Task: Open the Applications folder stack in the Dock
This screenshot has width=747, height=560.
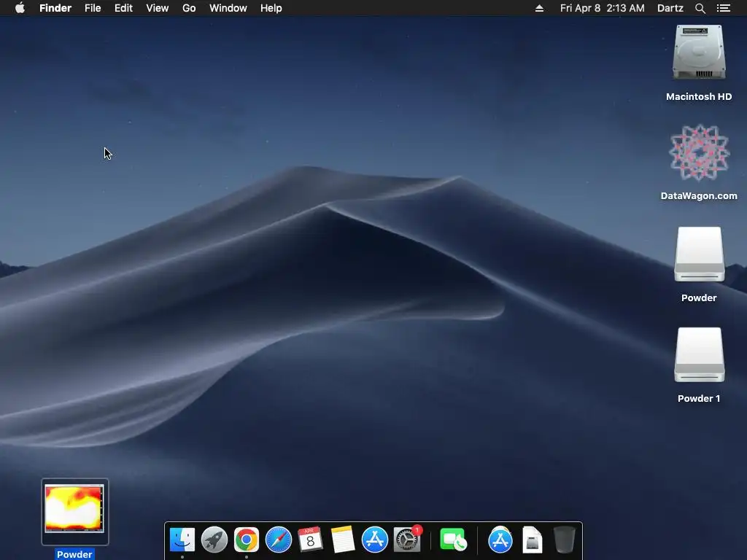Action: coord(500,540)
